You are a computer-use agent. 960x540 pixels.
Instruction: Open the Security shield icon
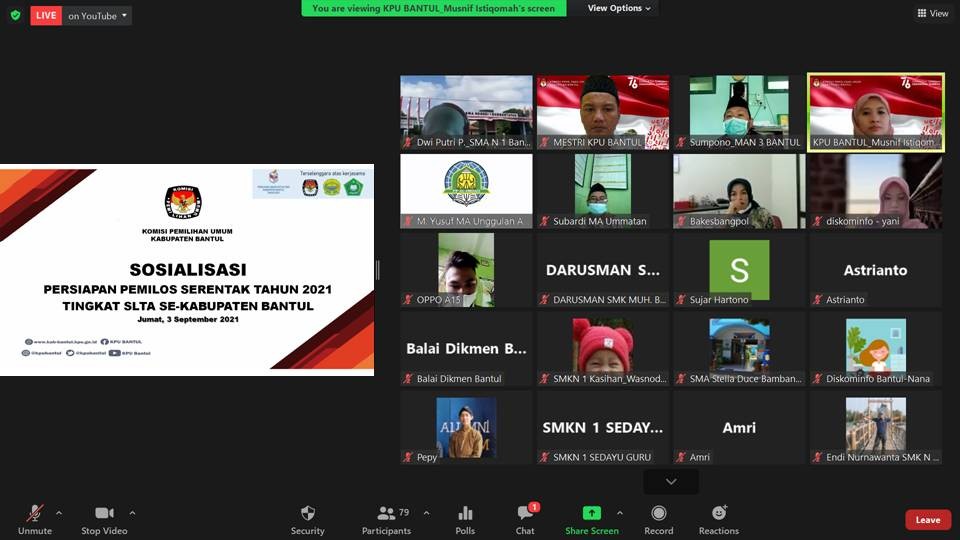pyautogui.click(x=307, y=513)
